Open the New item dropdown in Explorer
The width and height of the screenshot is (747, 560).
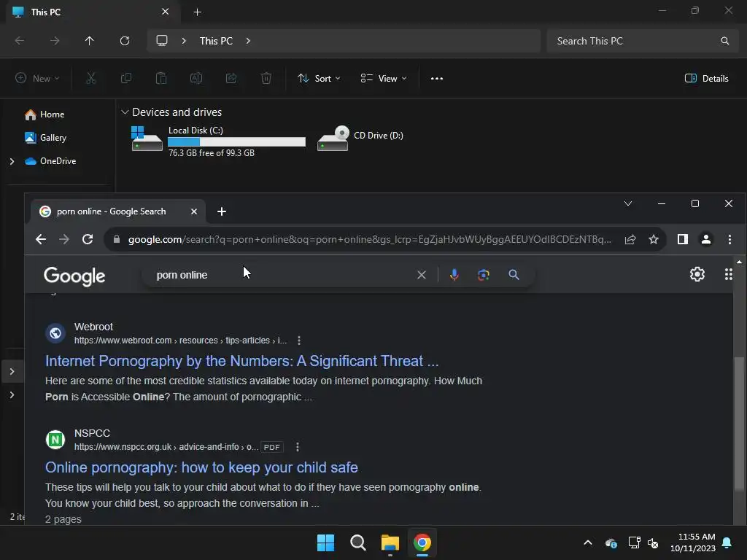click(x=37, y=78)
